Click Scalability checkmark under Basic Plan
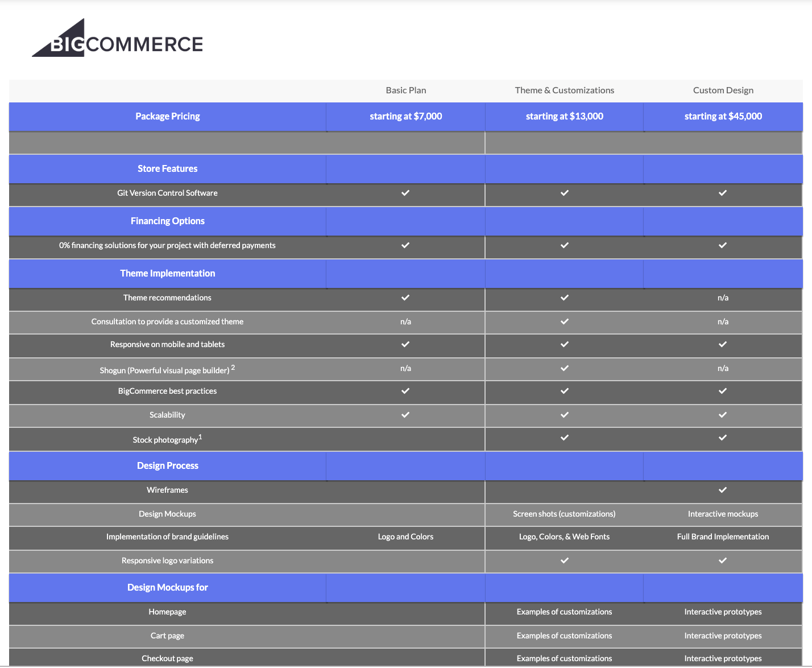812x668 pixels. [x=405, y=415]
